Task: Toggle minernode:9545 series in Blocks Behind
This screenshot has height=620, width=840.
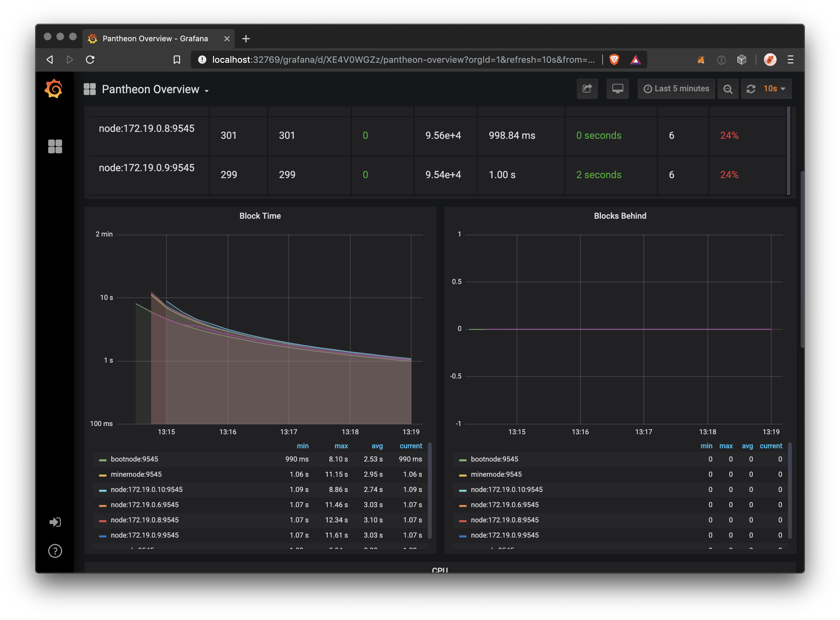Action: coord(496,475)
